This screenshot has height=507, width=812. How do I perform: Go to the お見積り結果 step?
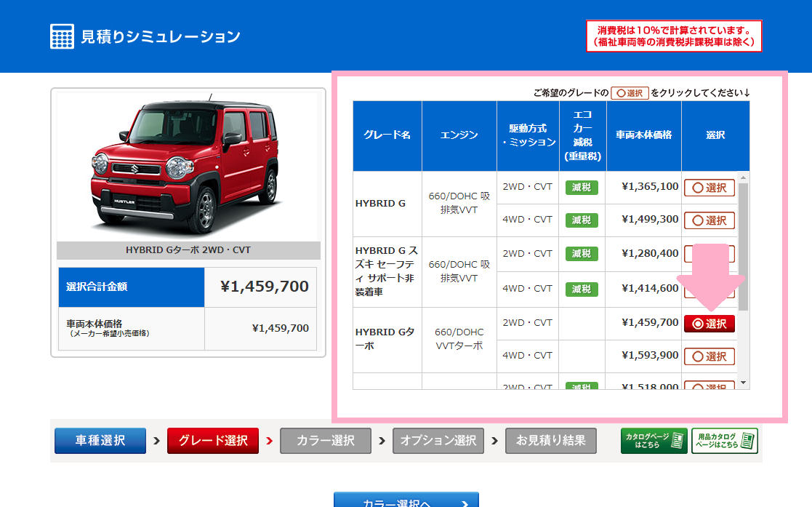click(551, 441)
